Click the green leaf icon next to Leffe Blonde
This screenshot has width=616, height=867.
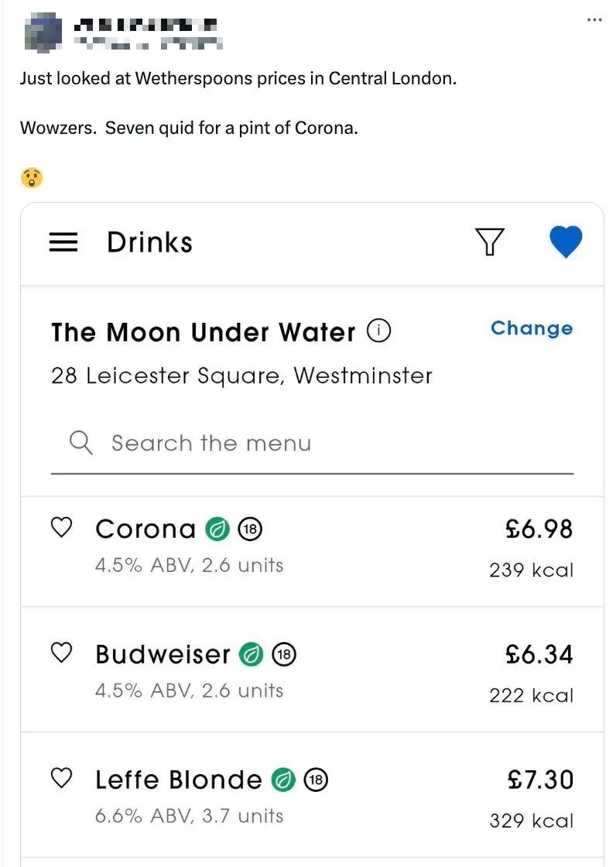(x=283, y=780)
